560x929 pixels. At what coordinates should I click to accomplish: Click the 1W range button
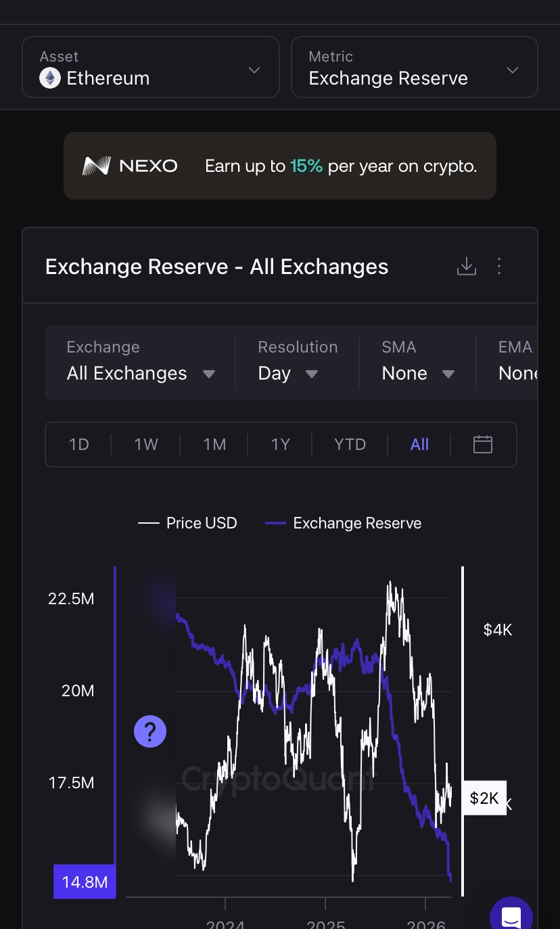[146, 445]
